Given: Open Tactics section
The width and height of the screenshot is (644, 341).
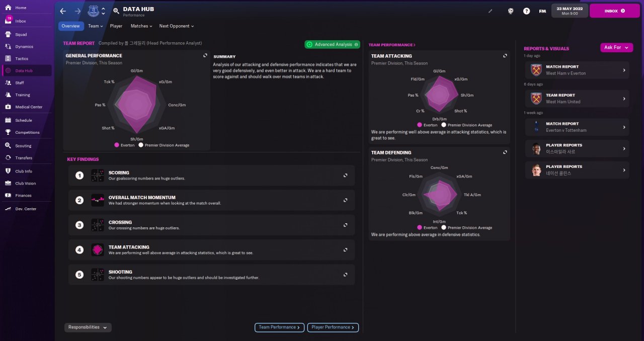Looking at the screenshot, I should click(x=26, y=59).
